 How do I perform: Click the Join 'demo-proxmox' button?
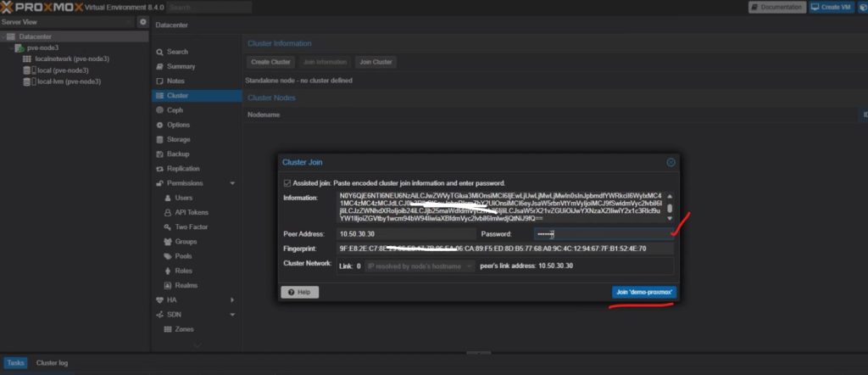point(644,292)
